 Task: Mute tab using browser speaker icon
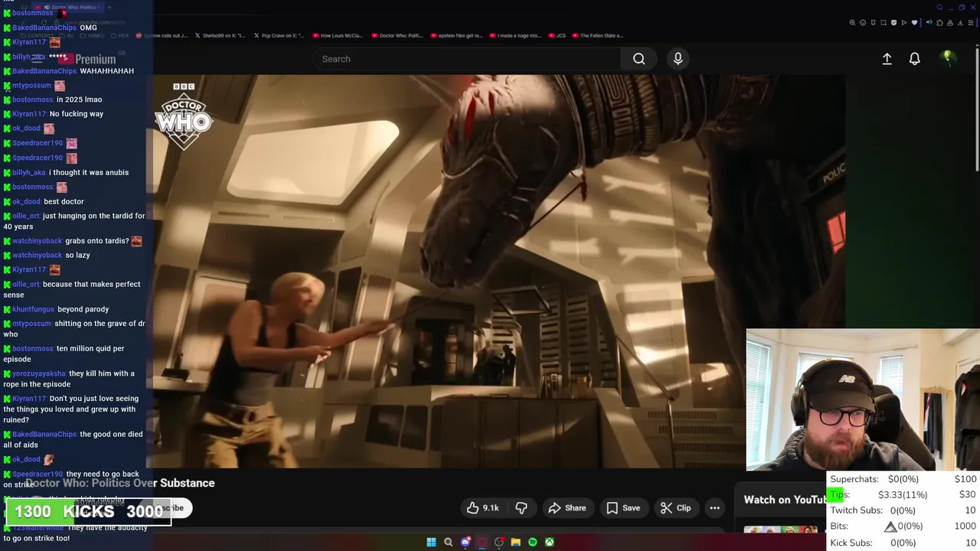pyautogui.click(x=929, y=22)
